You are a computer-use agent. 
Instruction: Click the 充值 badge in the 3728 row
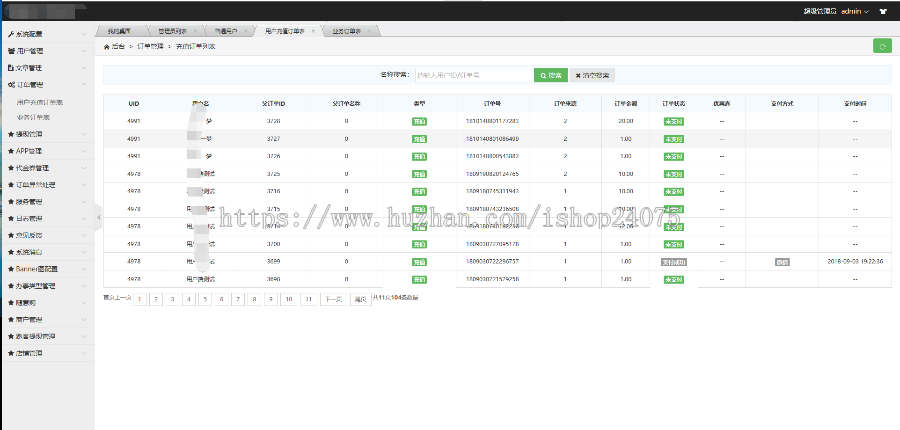click(x=419, y=121)
